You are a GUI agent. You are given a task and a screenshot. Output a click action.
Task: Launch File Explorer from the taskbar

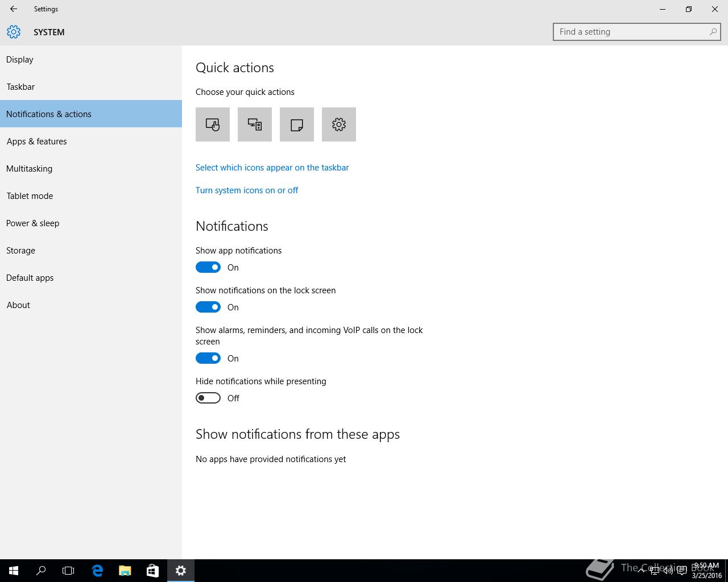pos(125,571)
